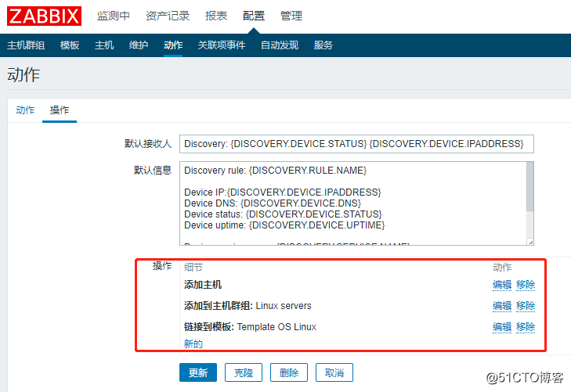Screen dimensions: 571x392
Task: Click the ZABBIX logo
Action: coord(44,16)
